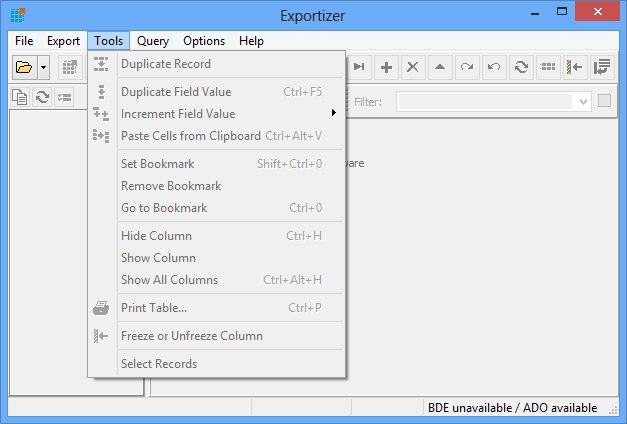Open the Query menu
Viewport: 627px width, 424px height.
click(153, 41)
